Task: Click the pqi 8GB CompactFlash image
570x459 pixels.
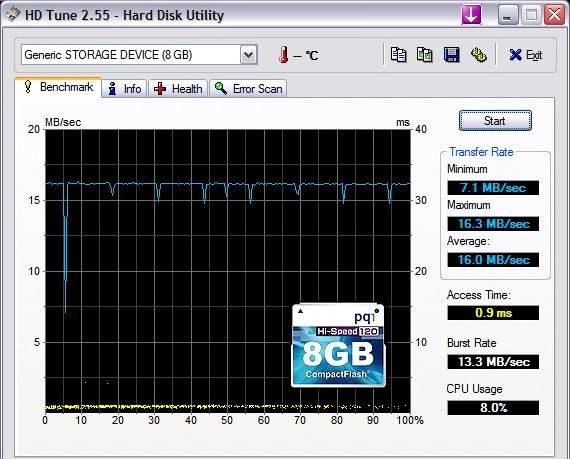Action: pos(338,345)
